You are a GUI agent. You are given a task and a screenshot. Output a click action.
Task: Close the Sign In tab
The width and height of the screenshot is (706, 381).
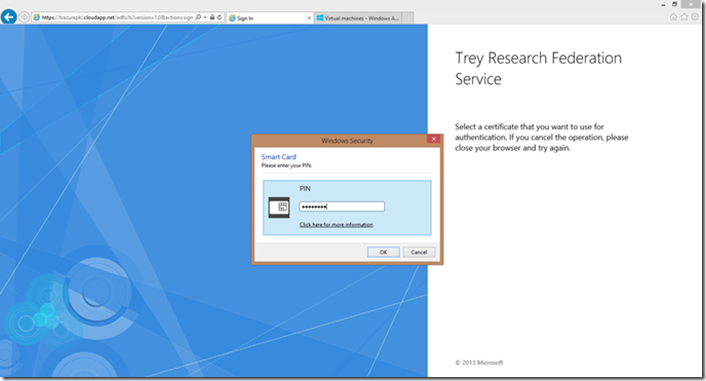coord(309,18)
